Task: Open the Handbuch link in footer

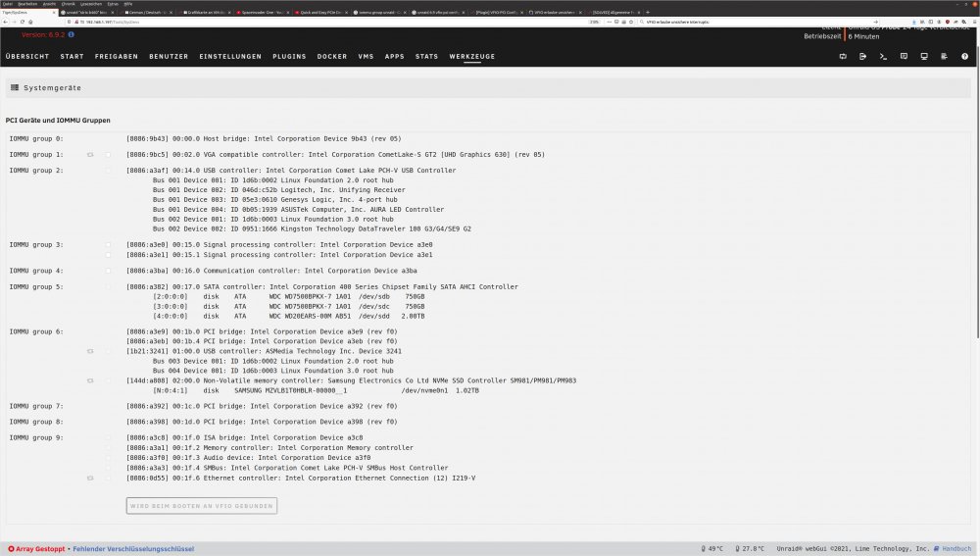Action: 954,549
